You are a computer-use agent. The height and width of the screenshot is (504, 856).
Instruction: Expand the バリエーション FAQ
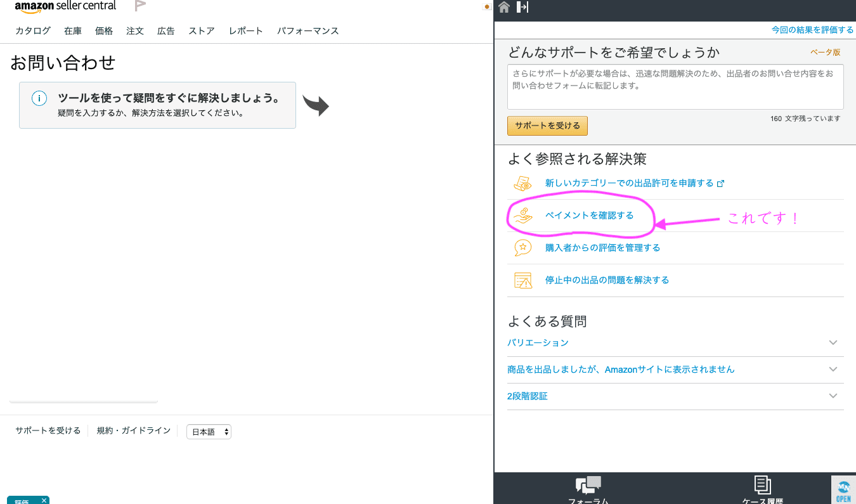tap(675, 342)
